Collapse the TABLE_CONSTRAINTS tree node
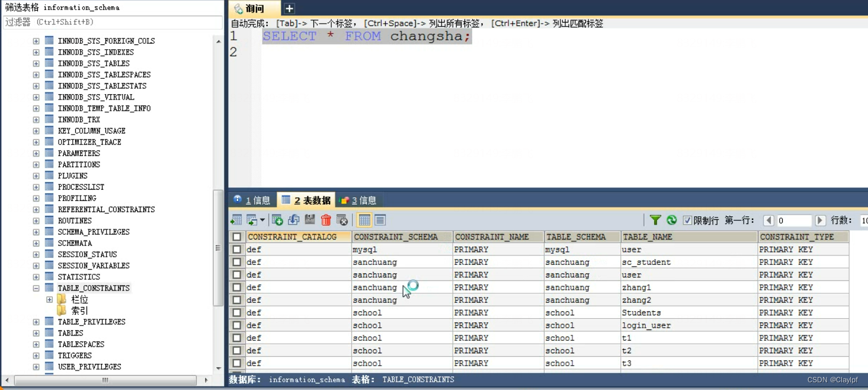This screenshot has width=868, height=390. coord(36,288)
